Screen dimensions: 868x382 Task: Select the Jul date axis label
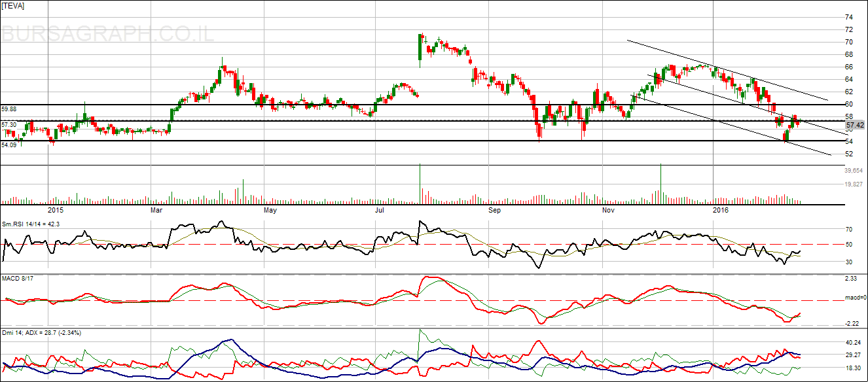click(380, 210)
